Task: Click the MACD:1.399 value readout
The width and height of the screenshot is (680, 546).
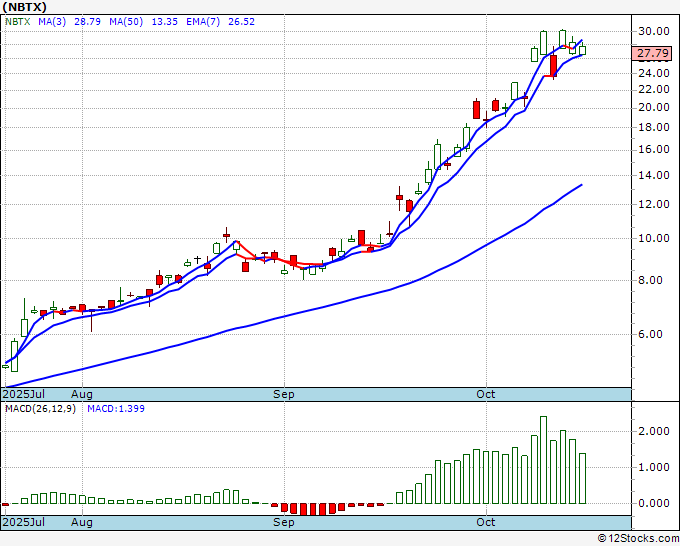Action: 116,408
